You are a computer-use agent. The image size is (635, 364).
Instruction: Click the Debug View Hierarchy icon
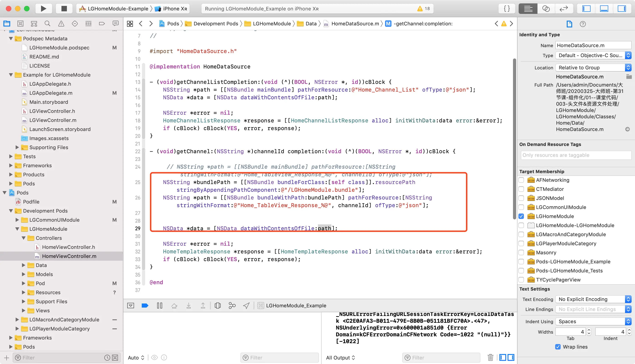tap(217, 306)
